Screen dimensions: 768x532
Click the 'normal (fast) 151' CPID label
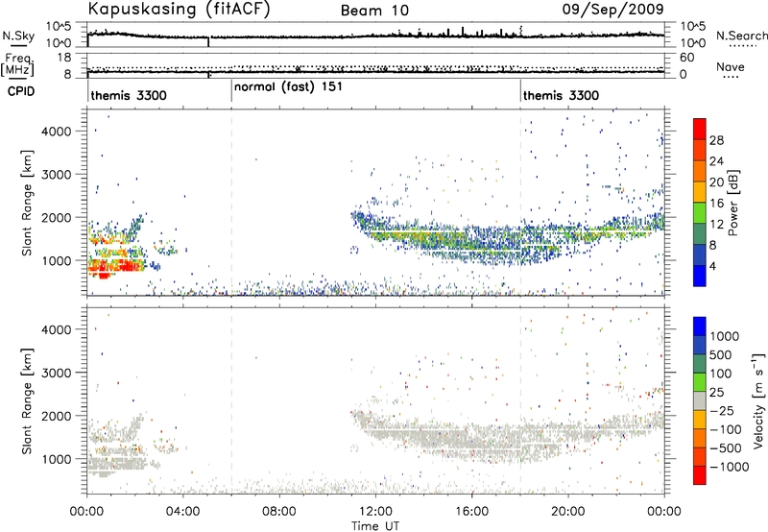pos(288,87)
